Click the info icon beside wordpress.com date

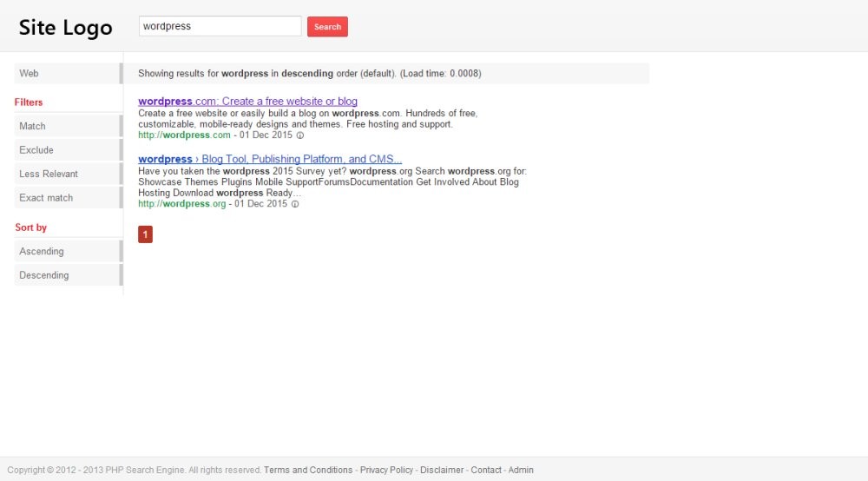coord(300,135)
